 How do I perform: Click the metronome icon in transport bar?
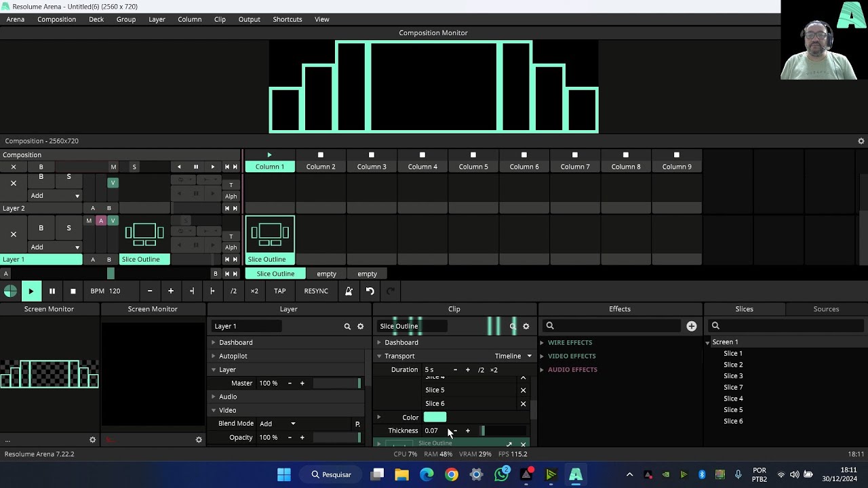click(349, 291)
